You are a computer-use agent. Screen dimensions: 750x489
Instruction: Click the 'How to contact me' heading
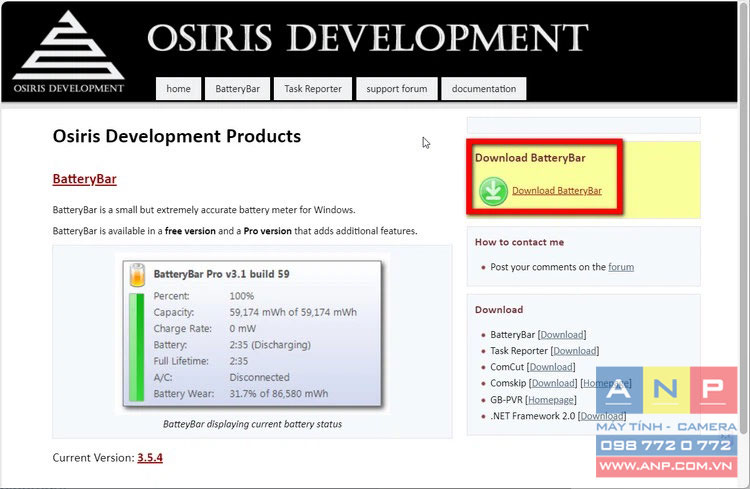coord(519,242)
